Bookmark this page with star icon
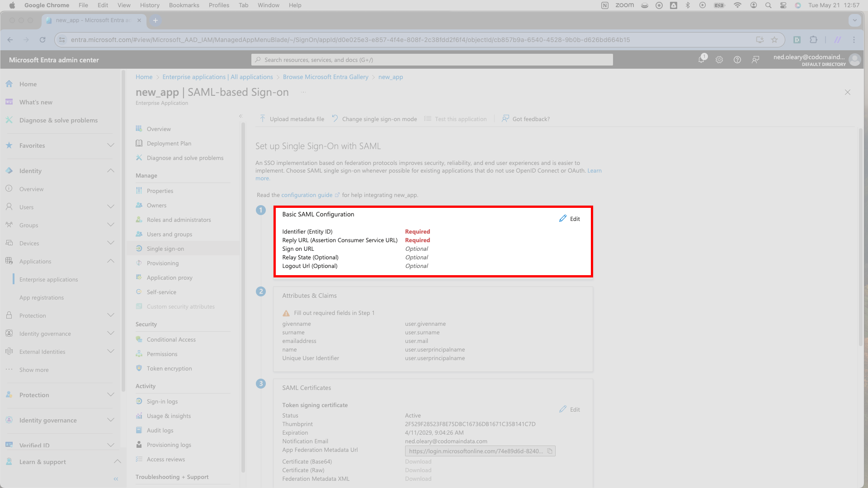Screen dimensions: 868x488 point(774,40)
